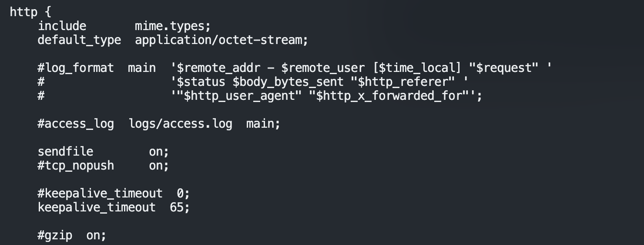Click the '$remote_addr' variable text
Viewport: 644px width, 245px height.
[x=221, y=68]
